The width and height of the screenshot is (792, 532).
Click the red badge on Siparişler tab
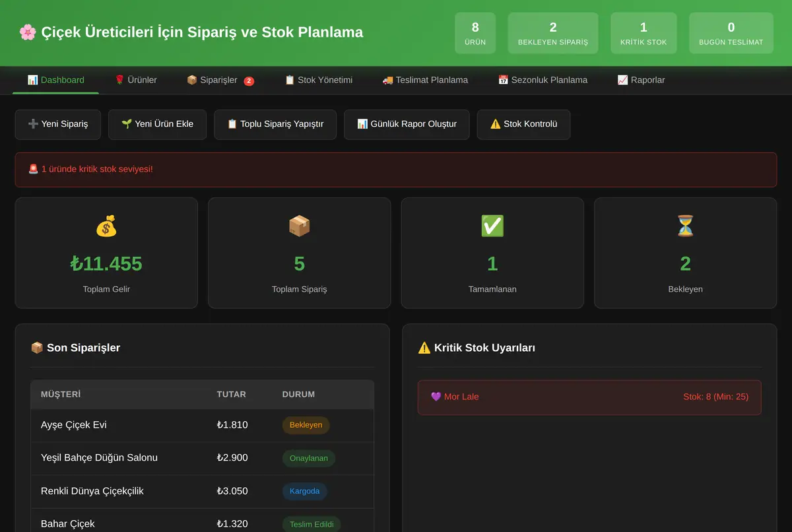click(x=249, y=81)
